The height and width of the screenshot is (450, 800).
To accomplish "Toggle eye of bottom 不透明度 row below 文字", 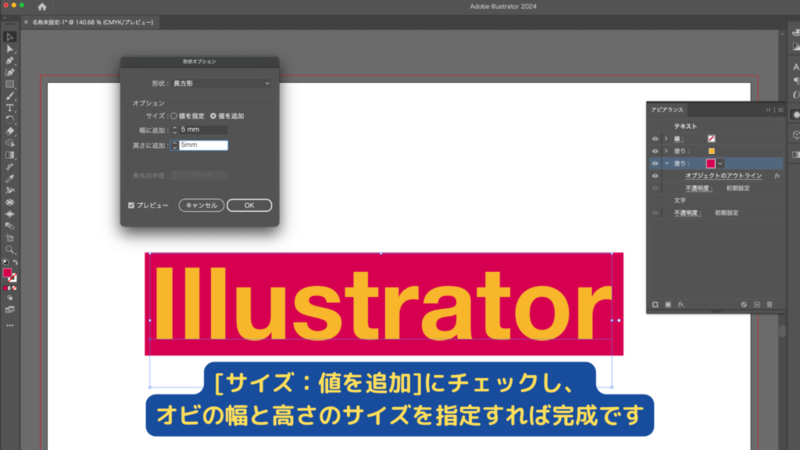I will 655,213.
